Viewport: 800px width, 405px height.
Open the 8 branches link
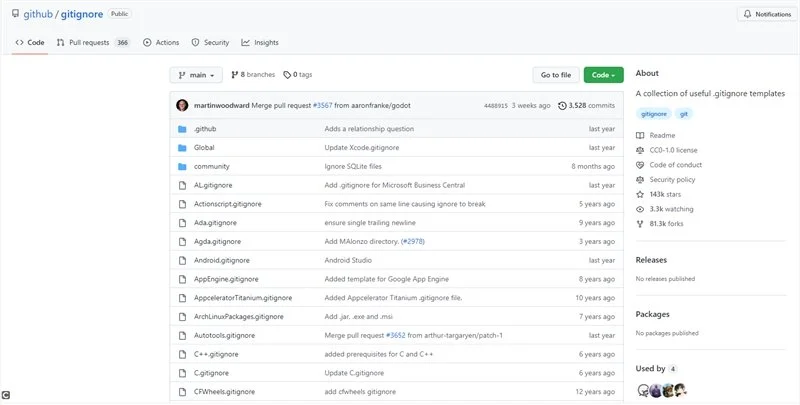click(253, 74)
